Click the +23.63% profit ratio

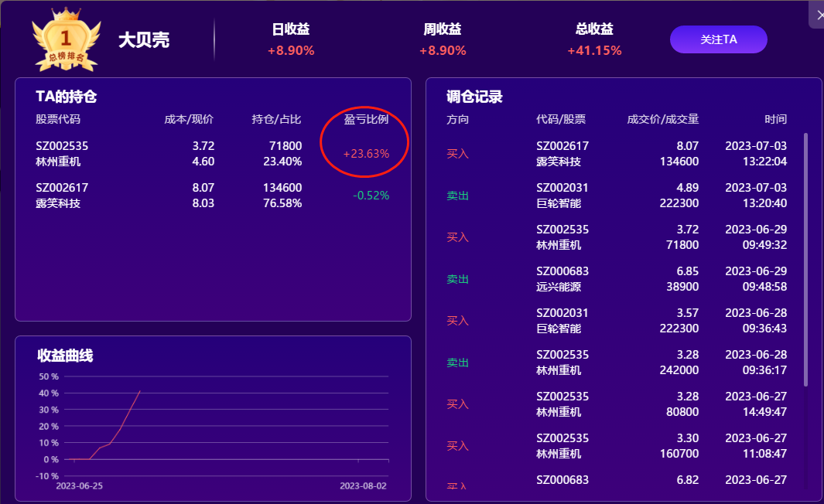pyautogui.click(x=366, y=154)
